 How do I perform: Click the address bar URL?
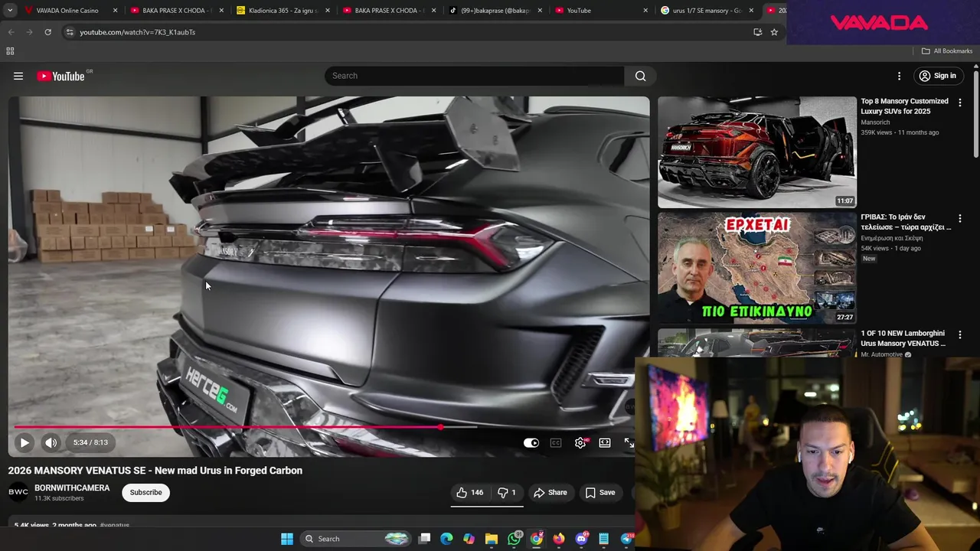[x=138, y=32]
